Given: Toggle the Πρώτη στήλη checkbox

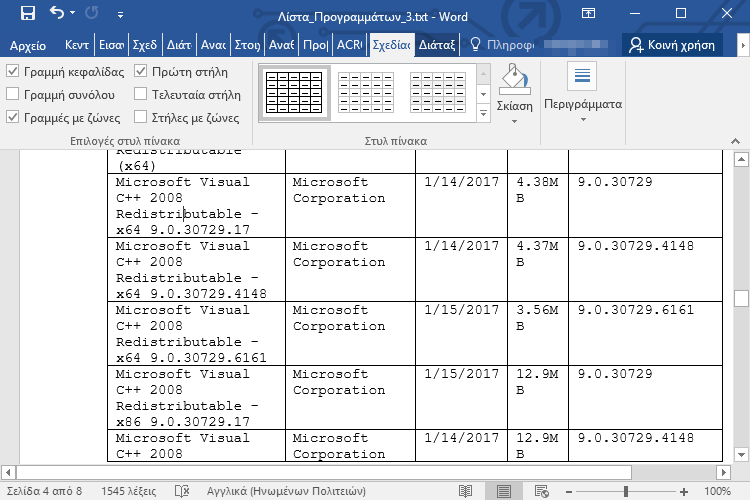Looking at the screenshot, I should coord(140,71).
